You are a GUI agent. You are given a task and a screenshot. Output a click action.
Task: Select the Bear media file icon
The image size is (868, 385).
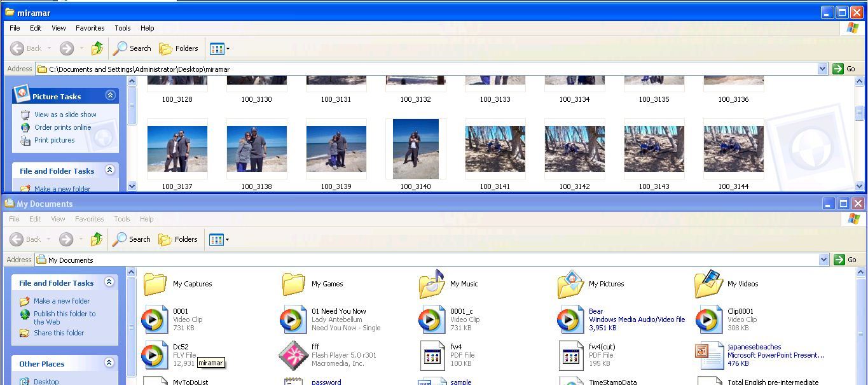[570, 319]
